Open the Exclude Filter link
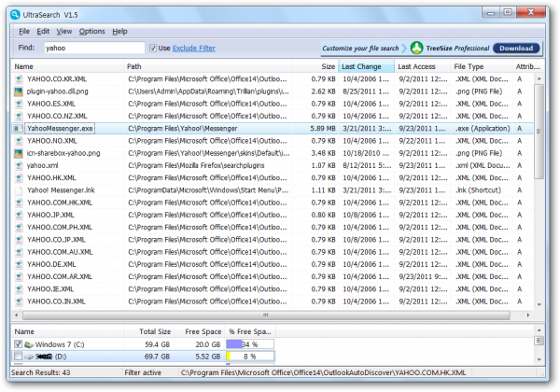 pyautogui.click(x=194, y=48)
